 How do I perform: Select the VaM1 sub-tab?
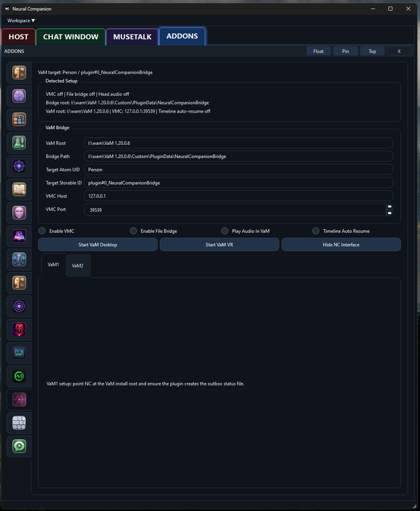[x=54, y=265]
